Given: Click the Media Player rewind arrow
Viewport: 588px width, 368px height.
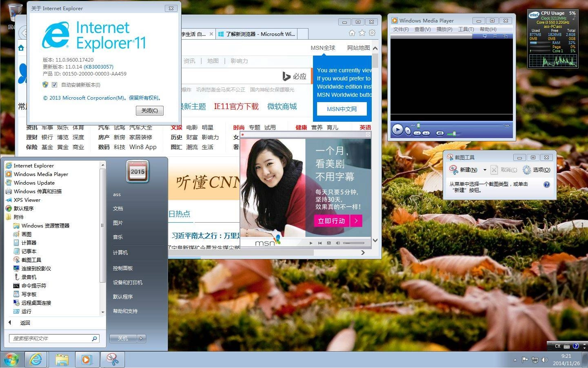Looking at the screenshot, I should tap(413, 125).
